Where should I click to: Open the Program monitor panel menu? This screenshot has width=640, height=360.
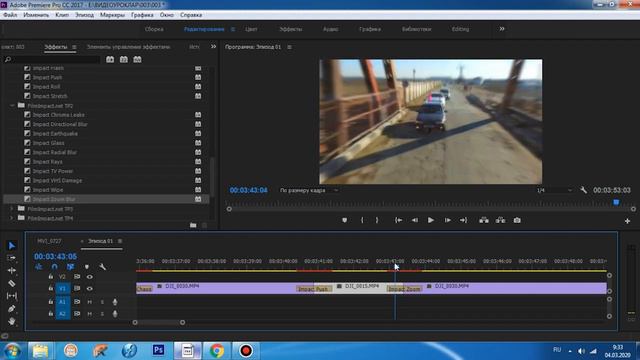(289, 47)
